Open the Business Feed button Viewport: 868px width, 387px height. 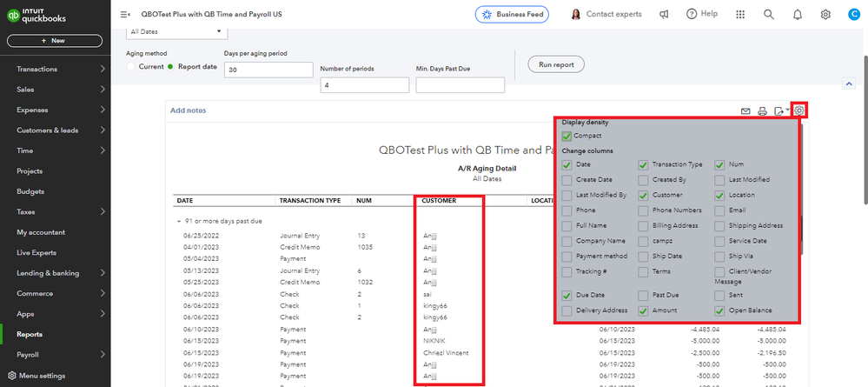pyautogui.click(x=512, y=15)
